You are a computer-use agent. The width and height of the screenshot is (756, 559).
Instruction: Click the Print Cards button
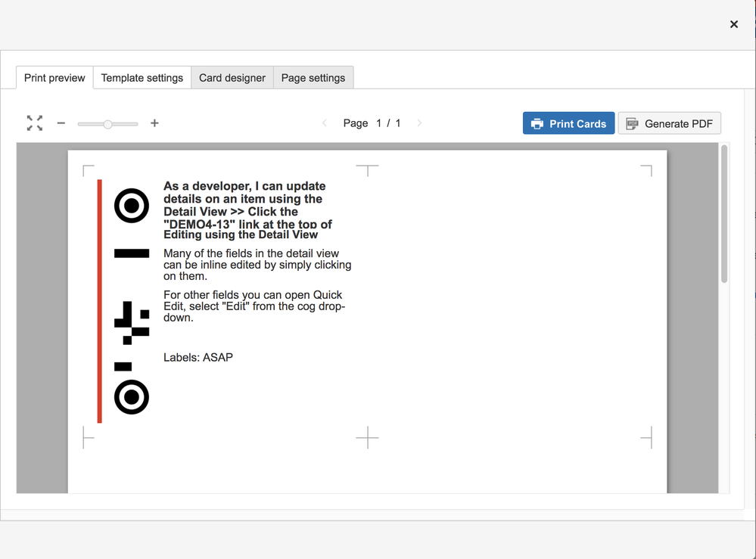(568, 123)
